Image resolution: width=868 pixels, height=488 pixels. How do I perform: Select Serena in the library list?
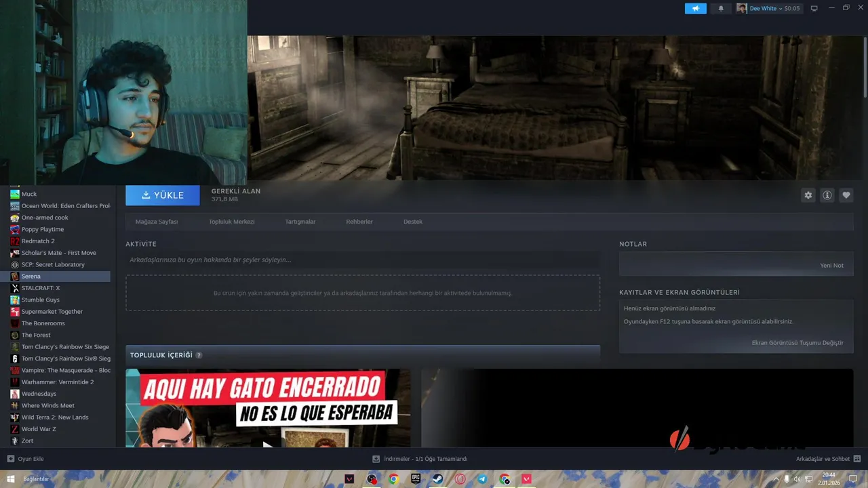coord(56,276)
